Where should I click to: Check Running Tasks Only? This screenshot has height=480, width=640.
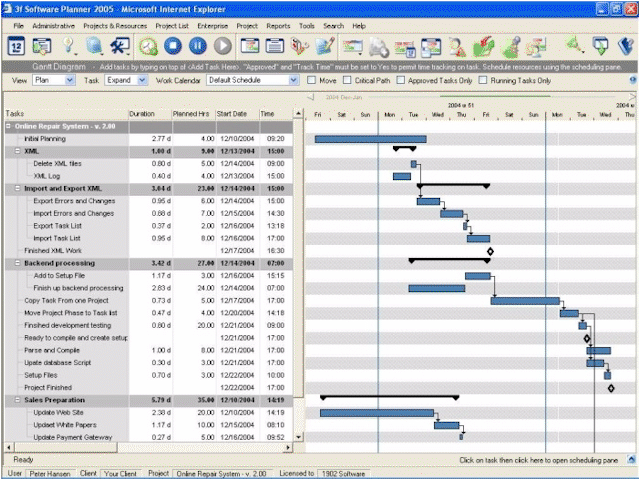(x=483, y=80)
